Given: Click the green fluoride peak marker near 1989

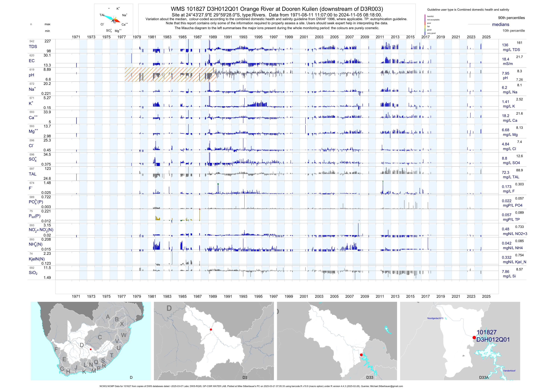Looking at the screenshot, I should (218, 184).
